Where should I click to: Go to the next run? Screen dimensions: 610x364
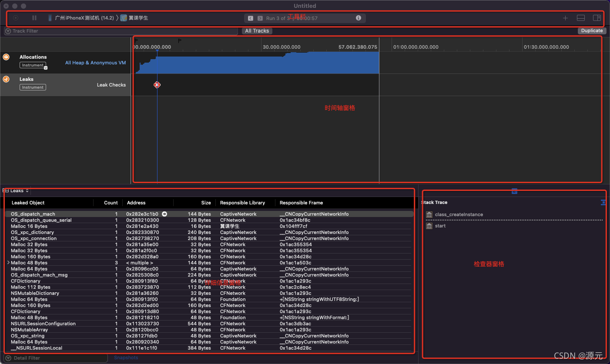coord(260,18)
